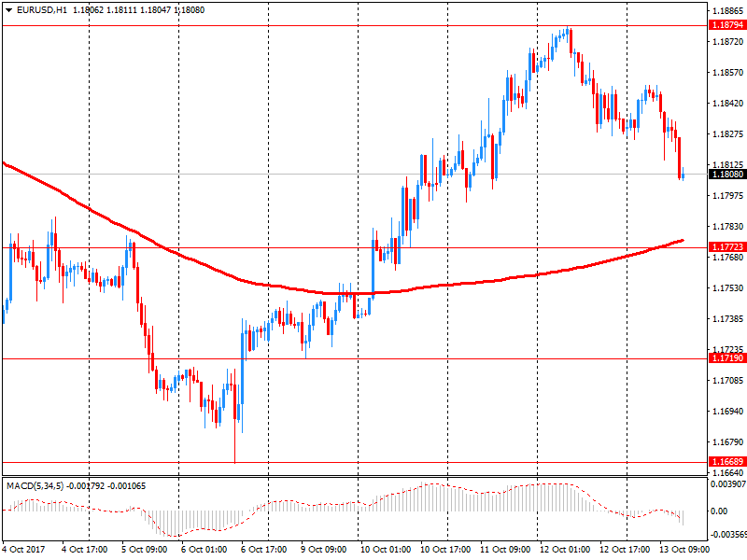
Task: Click the 6 Oct 01:00 time label
Action: [204, 550]
